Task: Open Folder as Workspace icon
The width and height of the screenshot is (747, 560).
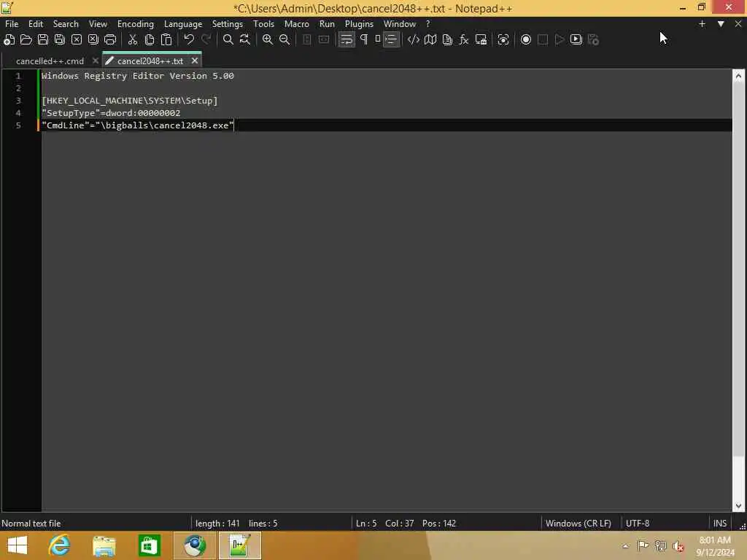Action: tap(481, 40)
